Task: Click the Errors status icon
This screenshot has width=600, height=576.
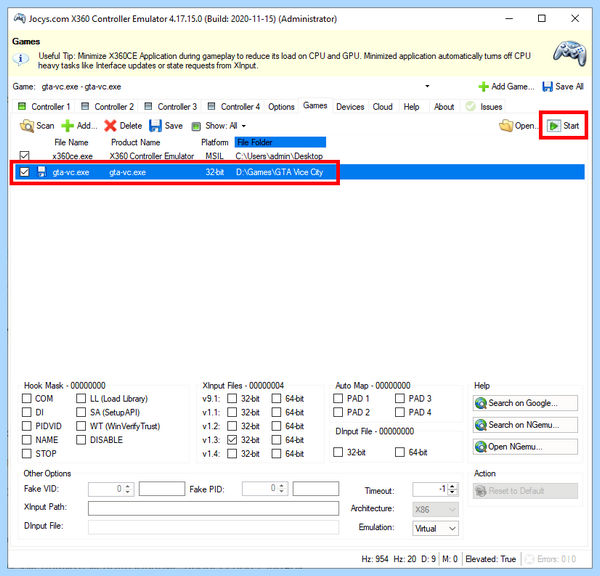Action: (x=529, y=559)
